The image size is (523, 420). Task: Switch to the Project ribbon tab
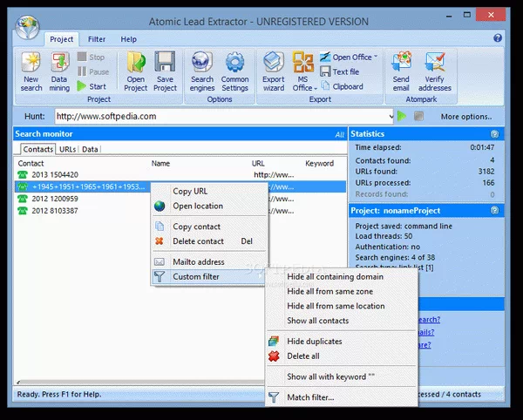point(61,39)
